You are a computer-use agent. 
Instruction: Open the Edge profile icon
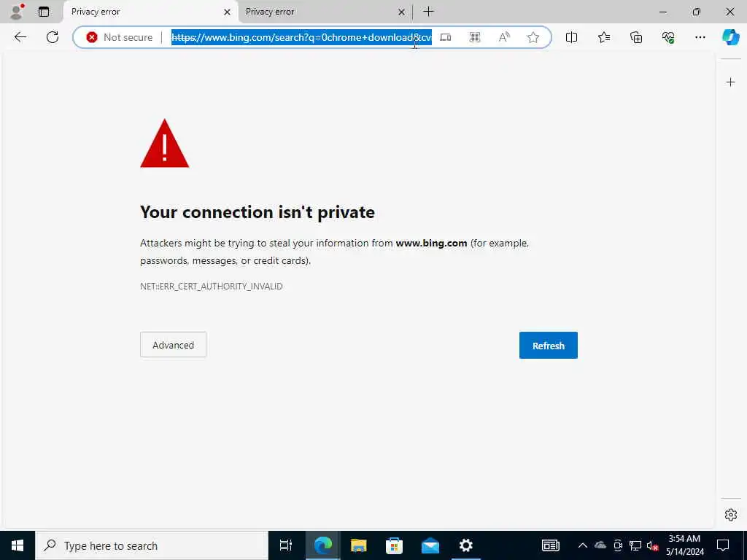pyautogui.click(x=17, y=12)
